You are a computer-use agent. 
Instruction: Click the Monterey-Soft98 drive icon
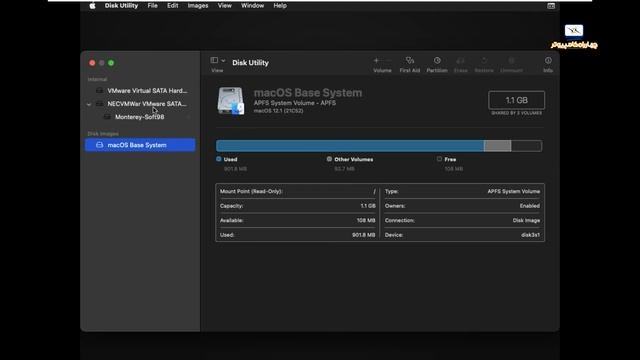107,117
